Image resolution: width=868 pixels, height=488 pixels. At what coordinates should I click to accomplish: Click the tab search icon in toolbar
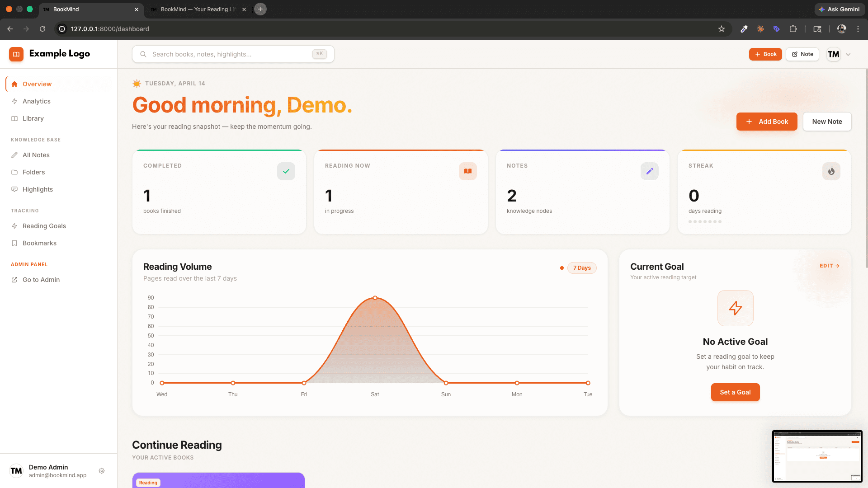tap(817, 29)
